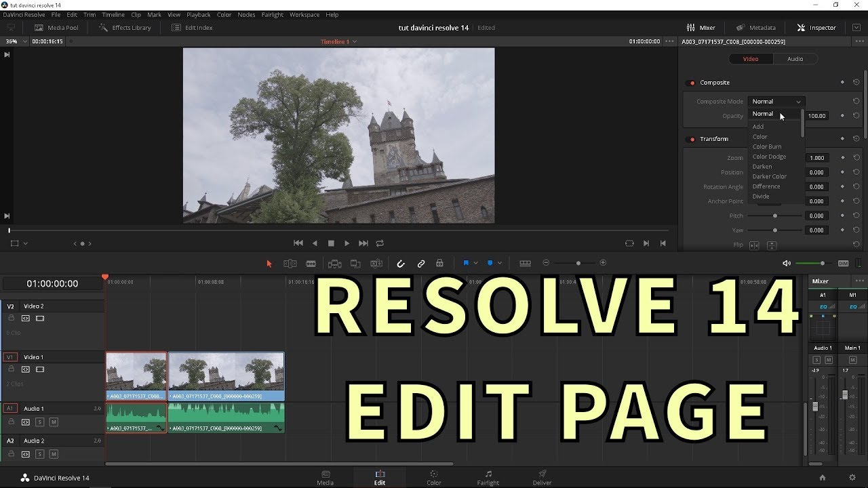Go to the Media page
This screenshot has height=488, width=868.
325,478
